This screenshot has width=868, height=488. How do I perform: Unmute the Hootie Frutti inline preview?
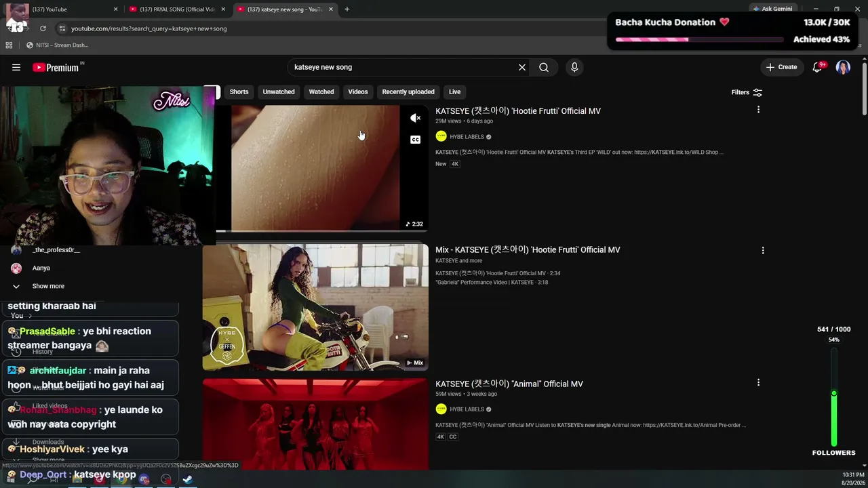(x=416, y=118)
